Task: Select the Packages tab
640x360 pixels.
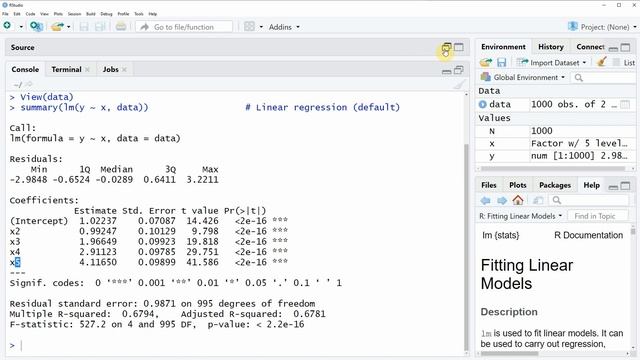Action: point(555,185)
